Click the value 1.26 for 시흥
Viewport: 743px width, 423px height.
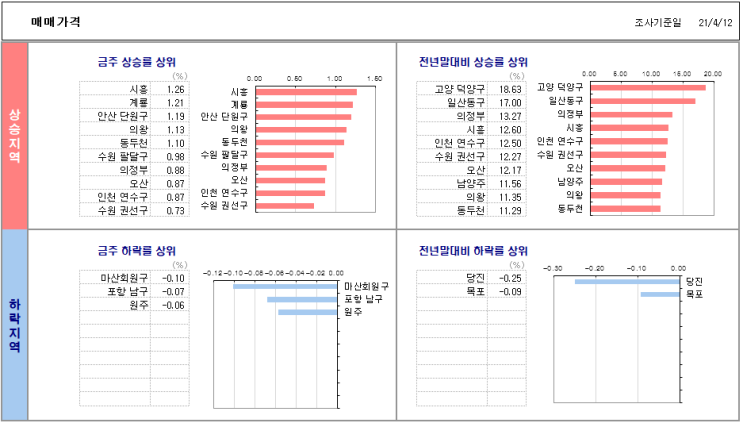[175, 90]
